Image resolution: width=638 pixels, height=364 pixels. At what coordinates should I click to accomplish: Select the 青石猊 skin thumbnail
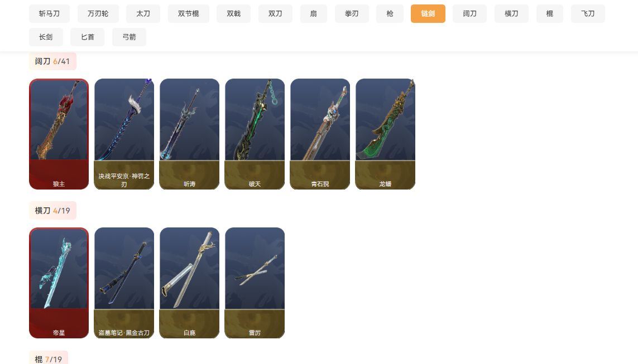point(320,134)
